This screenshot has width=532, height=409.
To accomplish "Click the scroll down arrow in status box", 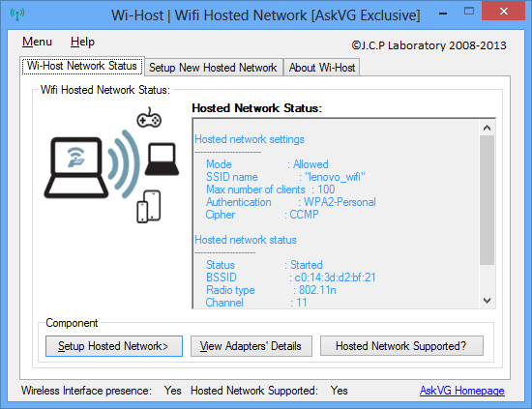I will tap(487, 301).
